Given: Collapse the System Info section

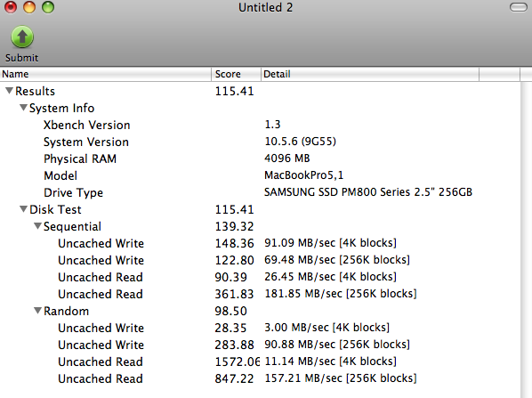Looking at the screenshot, I should coord(23,108).
